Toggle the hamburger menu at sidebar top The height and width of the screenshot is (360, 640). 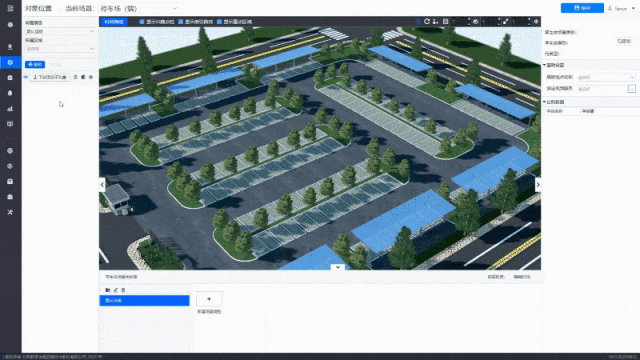[10, 8]
